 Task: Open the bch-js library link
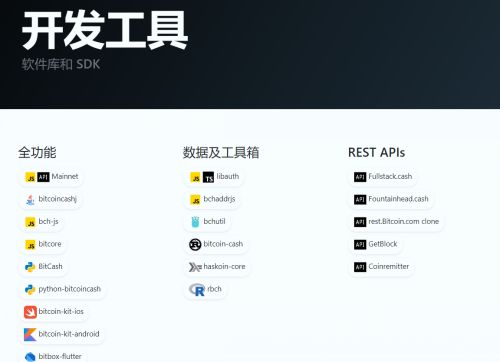pos(48,221)
